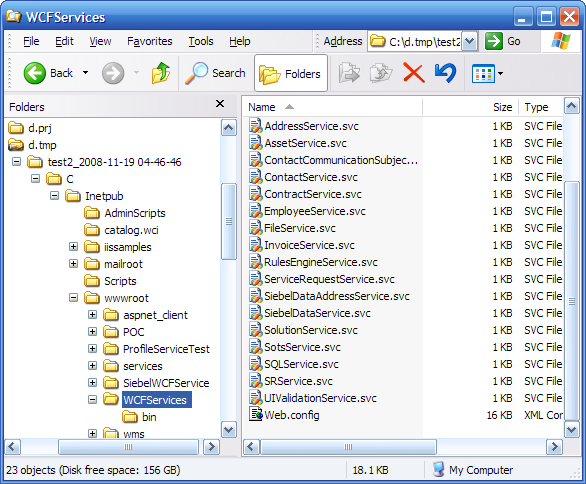Screen dimensions: 586x484
Task: Click the Copy To folder icon
Action: coord(381,73)
